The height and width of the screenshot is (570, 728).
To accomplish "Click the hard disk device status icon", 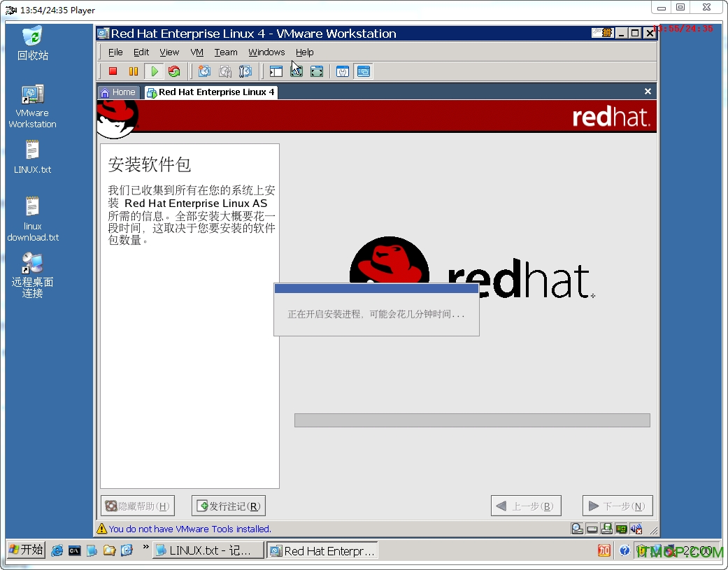I will (x=592, y=529).
